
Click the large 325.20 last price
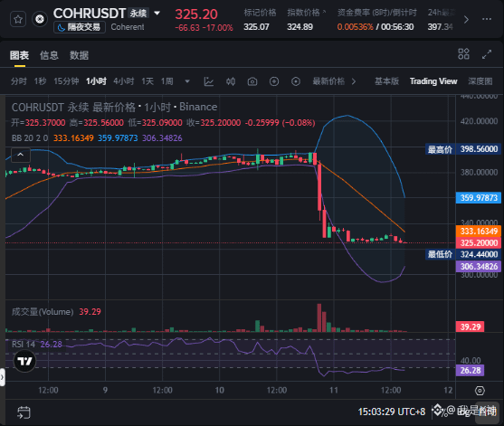tap(196, 14)
